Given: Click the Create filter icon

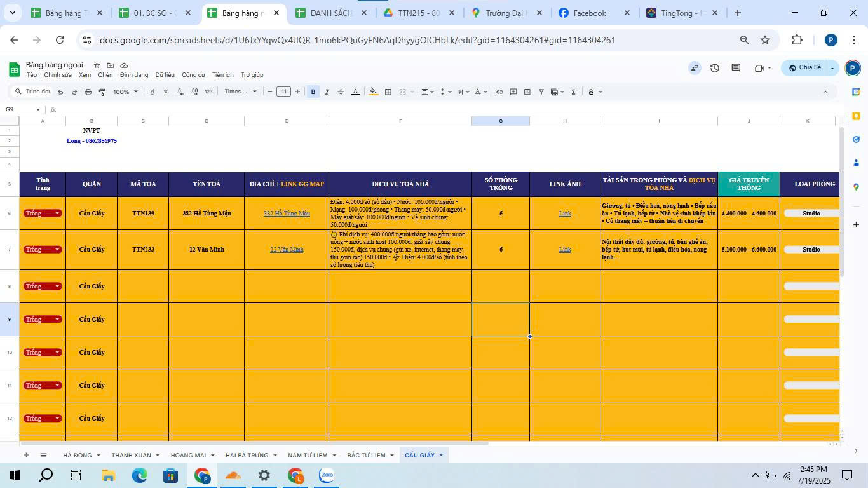Looking at the screenshot, I should 541,92.
